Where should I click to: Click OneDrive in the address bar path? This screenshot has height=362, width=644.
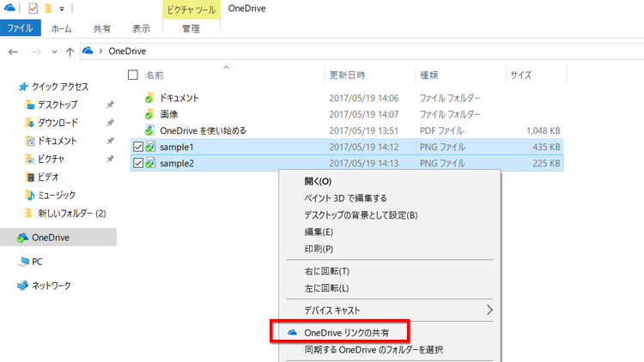(x=127, y=51)
